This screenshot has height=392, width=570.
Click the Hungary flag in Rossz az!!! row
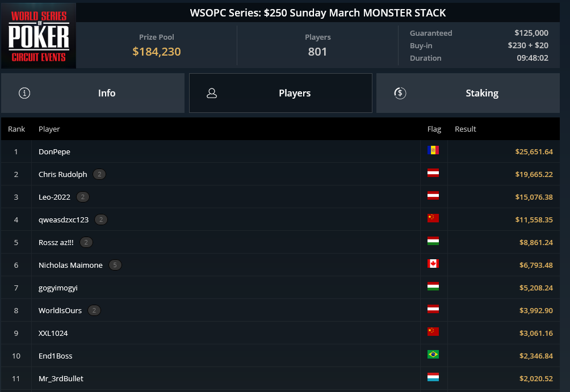click(433, 241)
